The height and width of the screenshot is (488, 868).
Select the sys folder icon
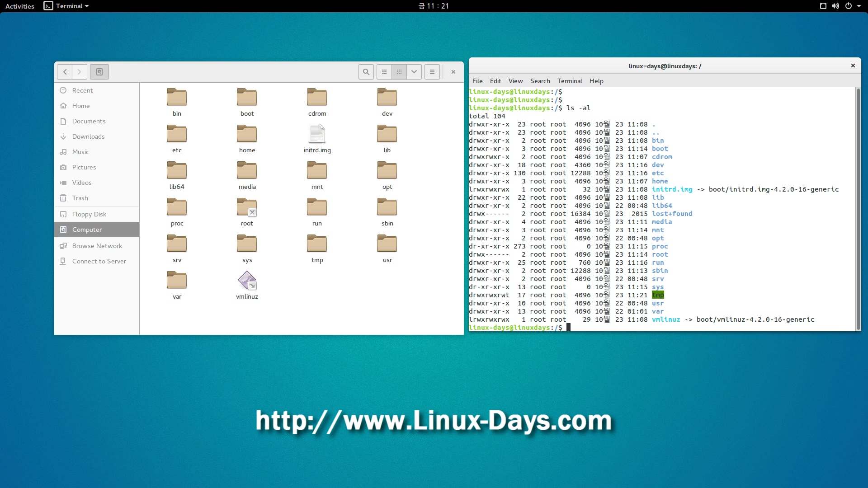[x=247, y=244]
